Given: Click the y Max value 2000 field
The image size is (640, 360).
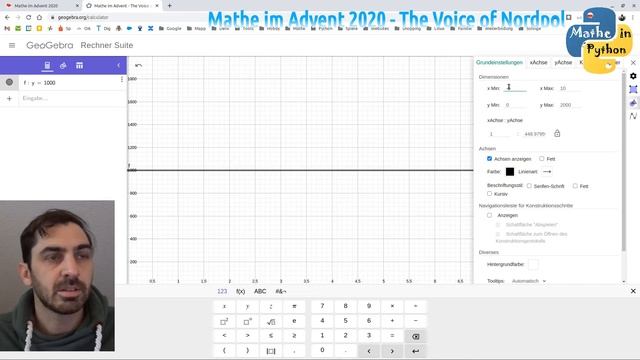Looking at the screenshot, I should point(569,105).
